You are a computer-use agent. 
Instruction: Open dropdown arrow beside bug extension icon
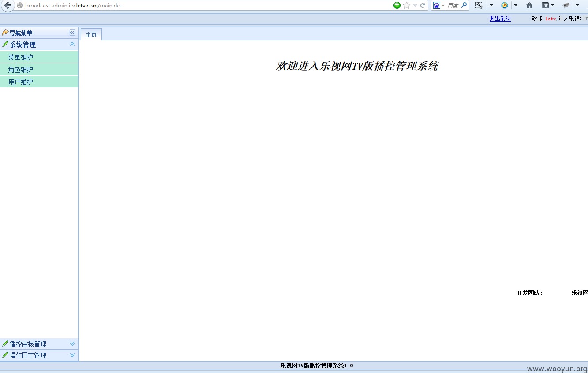point(577,5)
